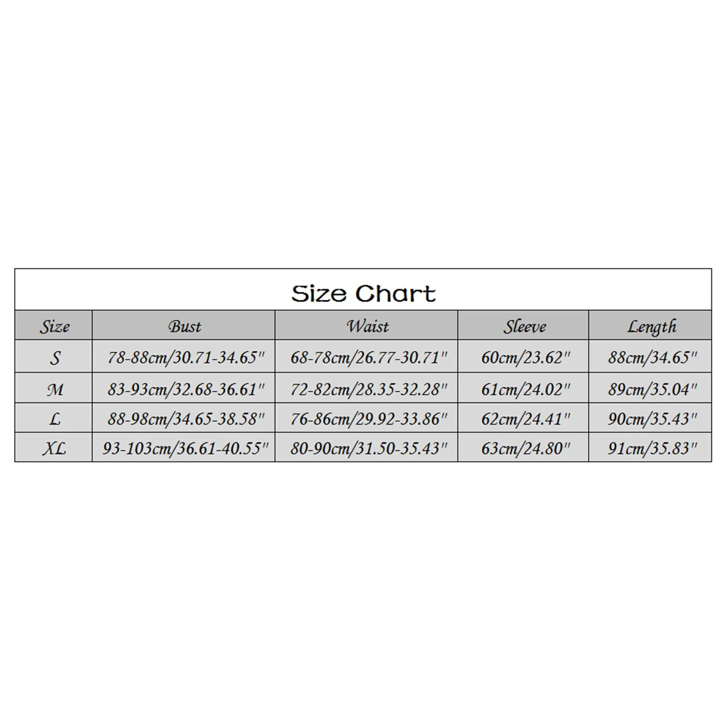Click the Size Chart title
This screenshot has width=728, height=728.
pos(363,293)
